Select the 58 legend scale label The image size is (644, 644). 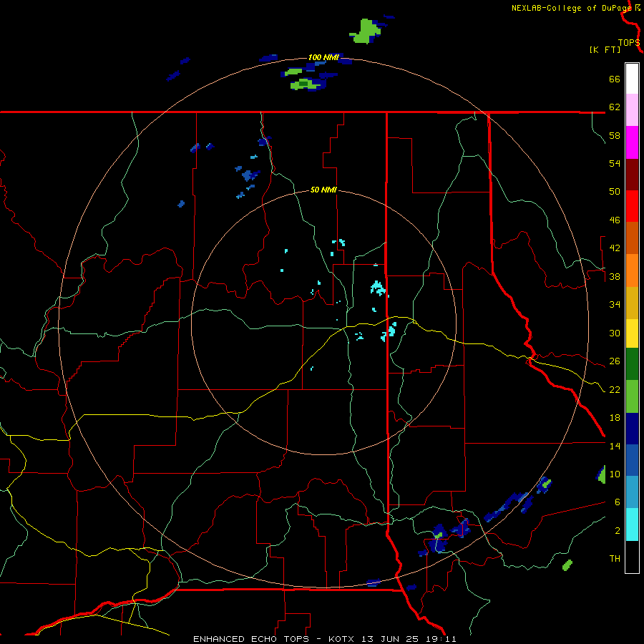(615, 135)
